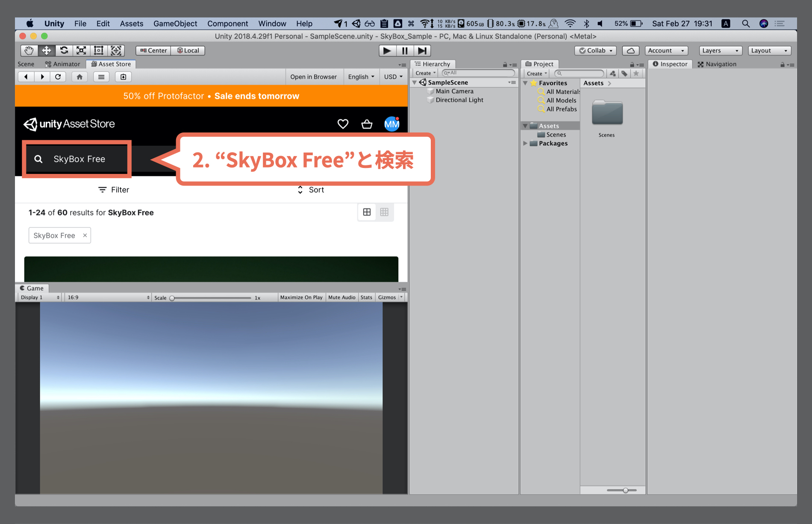Viewport: 812px width, 524px height.
Task: Open the Filter options
Action: [x=114, y=190]
